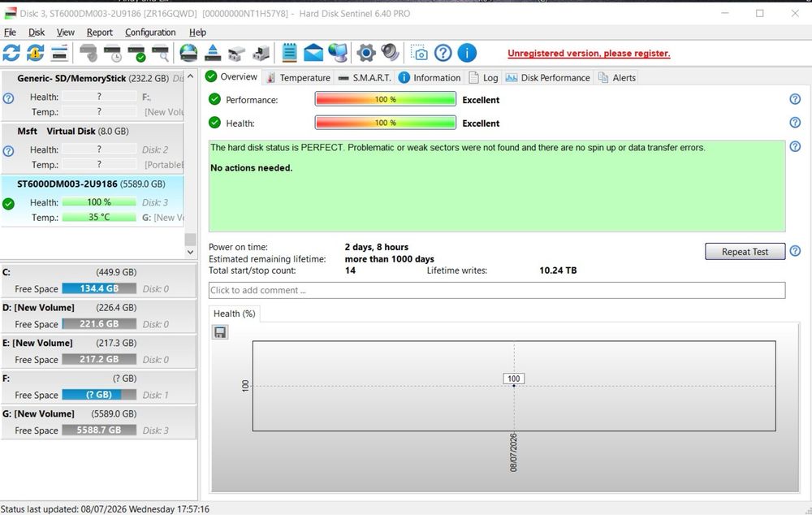Click the blue eject triangle toolbar icon
The image size is (812, 515).
[213, 53]
